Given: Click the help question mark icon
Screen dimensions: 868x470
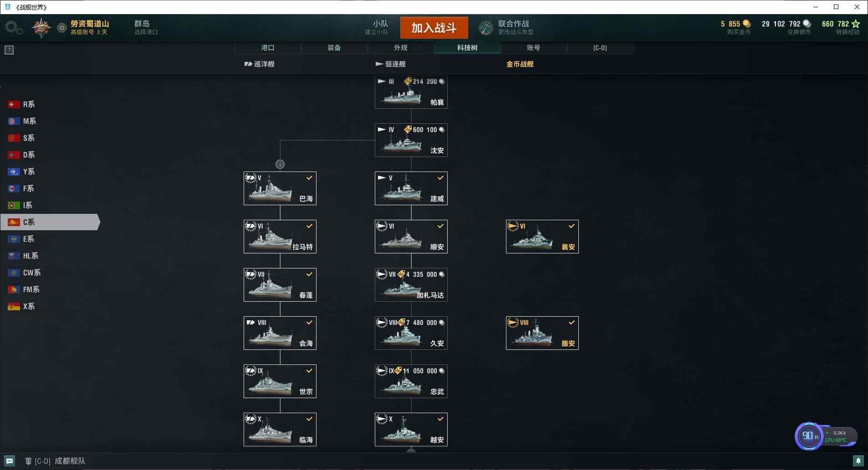Looking at the screenshot, I should (9, 50).
